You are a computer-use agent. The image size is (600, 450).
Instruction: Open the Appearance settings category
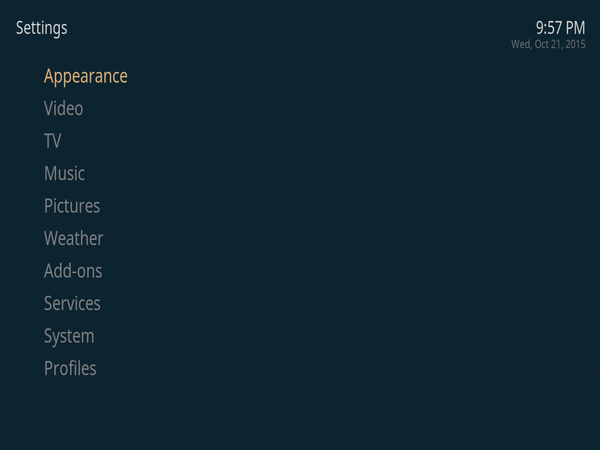point(86,77)
